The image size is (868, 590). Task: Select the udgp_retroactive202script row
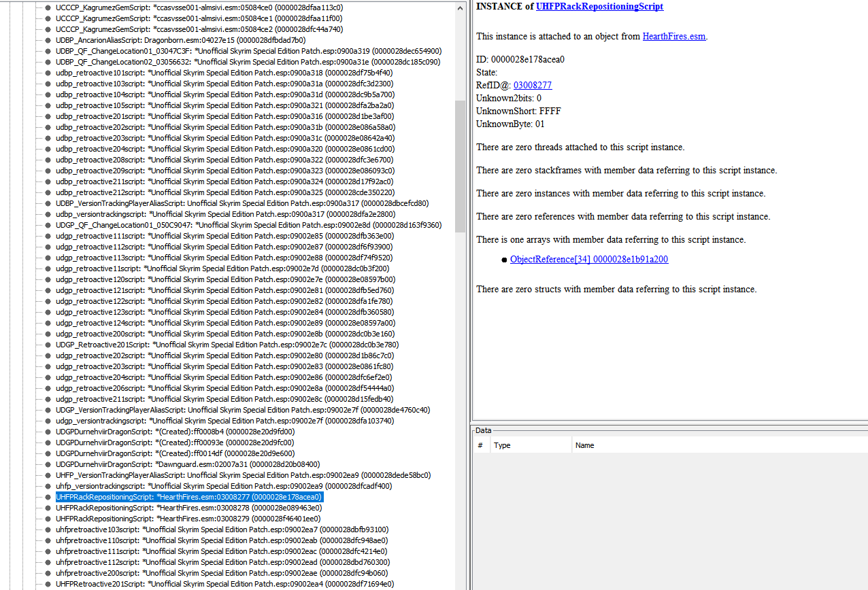tap(224, 355)
